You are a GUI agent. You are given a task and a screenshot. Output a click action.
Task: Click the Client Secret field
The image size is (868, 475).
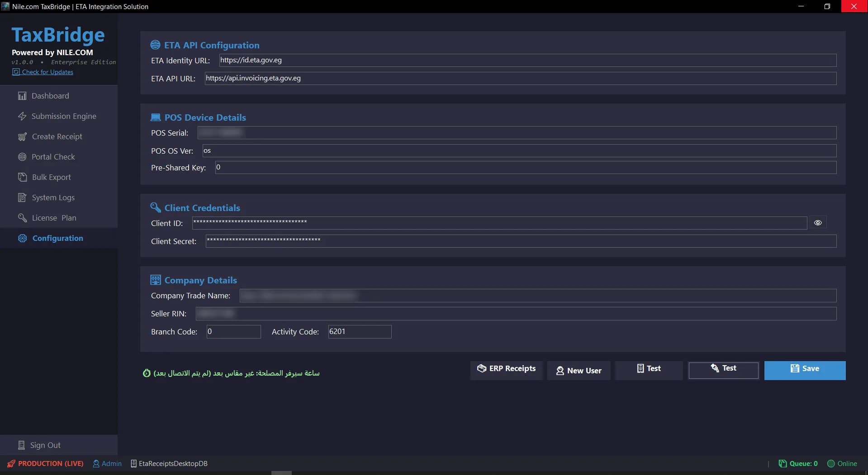pos(521,241)
